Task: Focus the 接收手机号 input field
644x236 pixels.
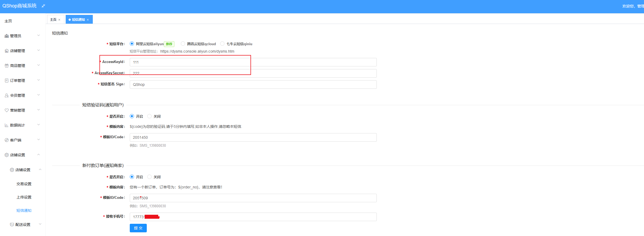Action: 253,217
